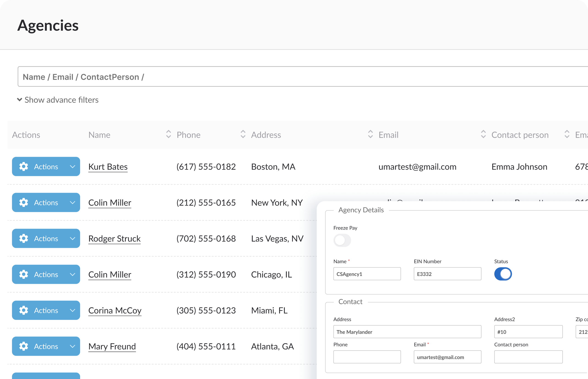Click contact person Emma Johnson
588x379 pixels.
click(x=519, y=167)
